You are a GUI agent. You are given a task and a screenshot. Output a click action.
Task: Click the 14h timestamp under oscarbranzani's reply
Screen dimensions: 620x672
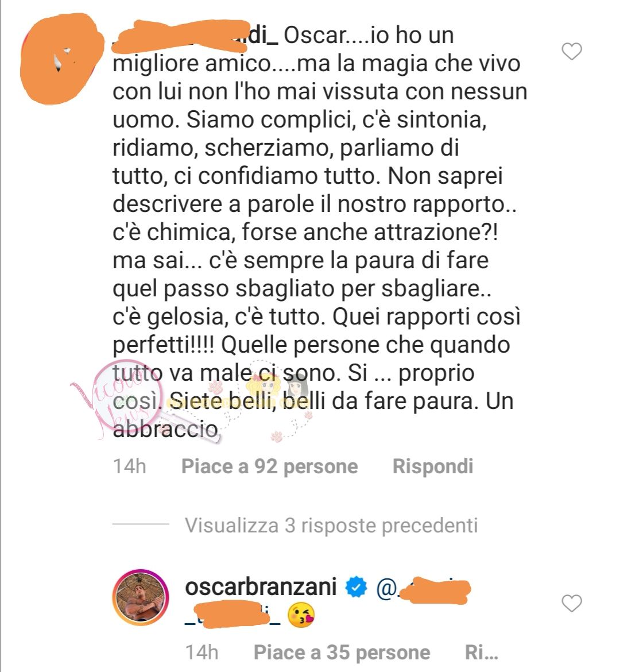[x=202, y=652]
